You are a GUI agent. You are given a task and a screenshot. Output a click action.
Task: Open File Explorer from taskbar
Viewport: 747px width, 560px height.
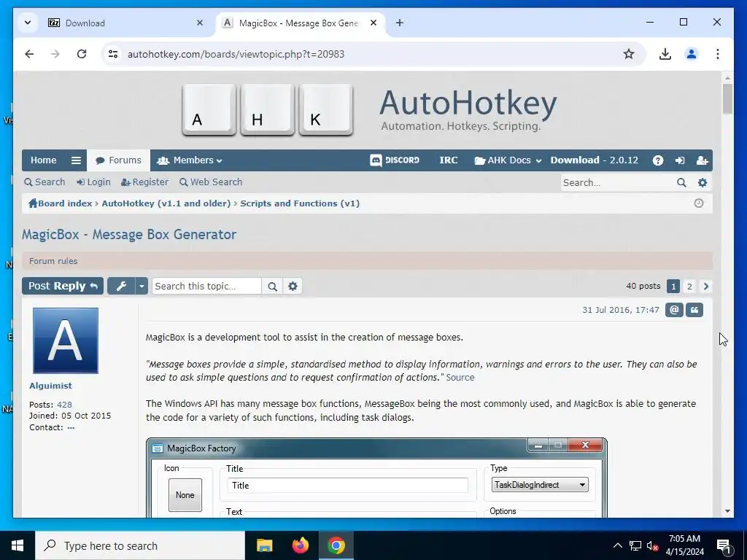tap(264, 545)
